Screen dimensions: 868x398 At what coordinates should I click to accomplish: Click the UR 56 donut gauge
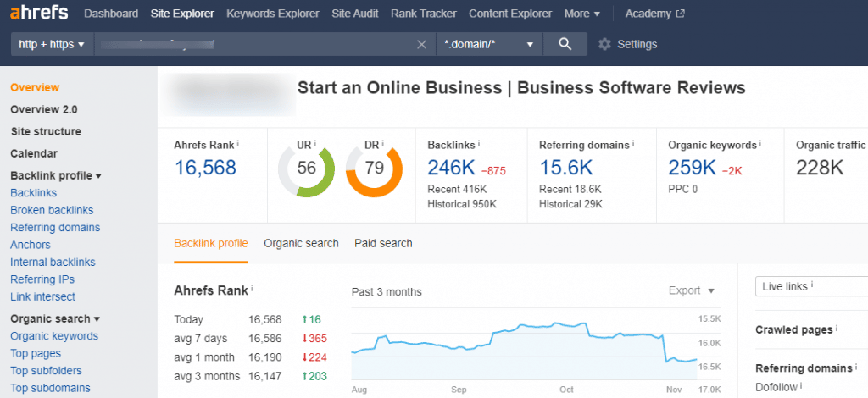coord(306,169)
